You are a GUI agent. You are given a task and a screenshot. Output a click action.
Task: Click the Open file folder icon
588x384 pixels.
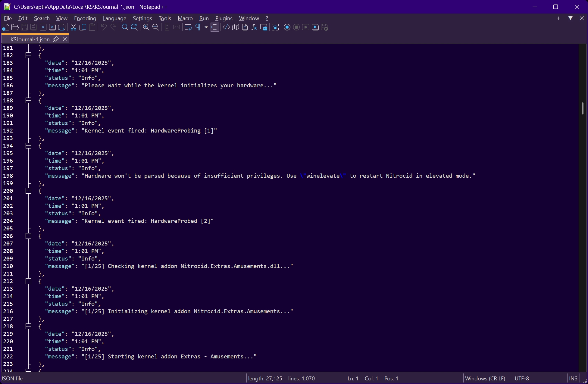(15, 27)
